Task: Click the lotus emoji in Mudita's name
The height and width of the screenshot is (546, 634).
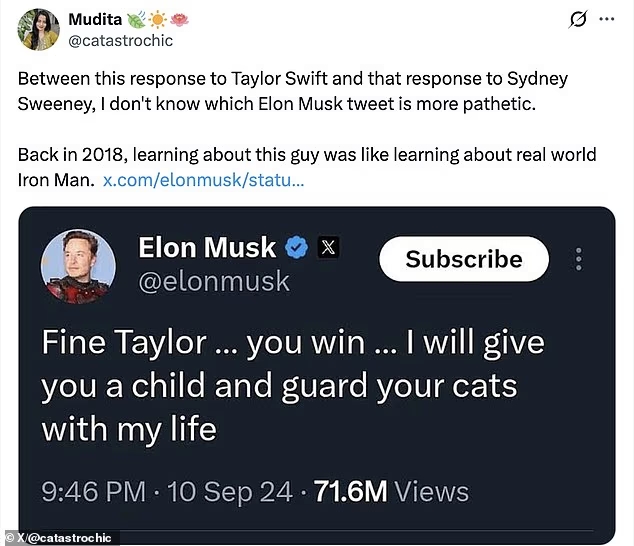Action: coord(179,19)
